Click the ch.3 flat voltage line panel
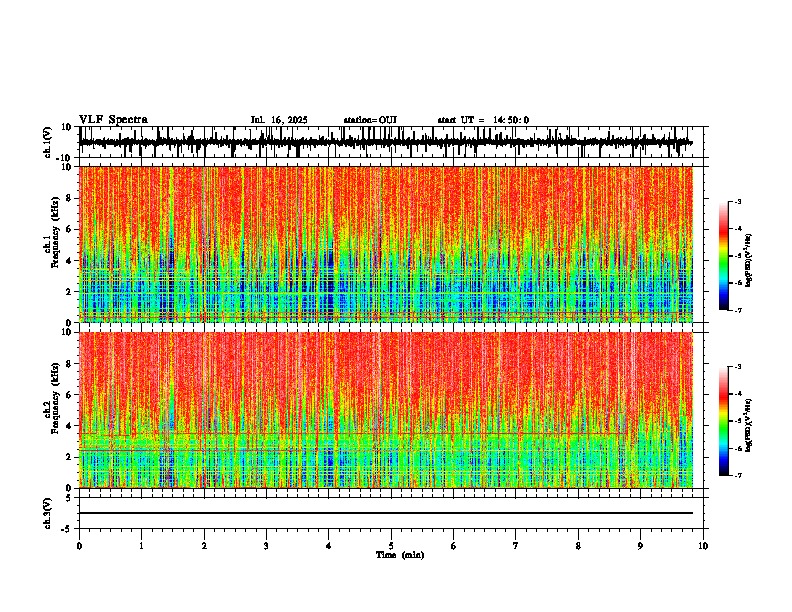This screenshot has height=612, width=792. (x=391, y=513)
